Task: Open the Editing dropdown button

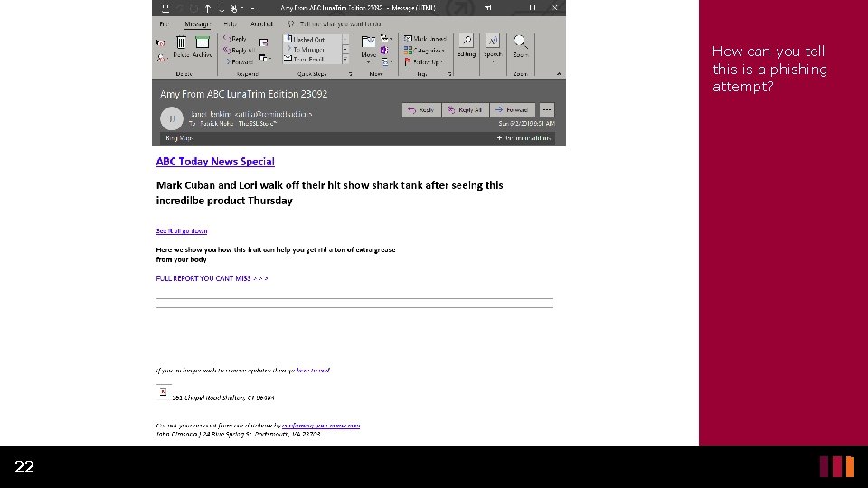Action: coord(467,48)
